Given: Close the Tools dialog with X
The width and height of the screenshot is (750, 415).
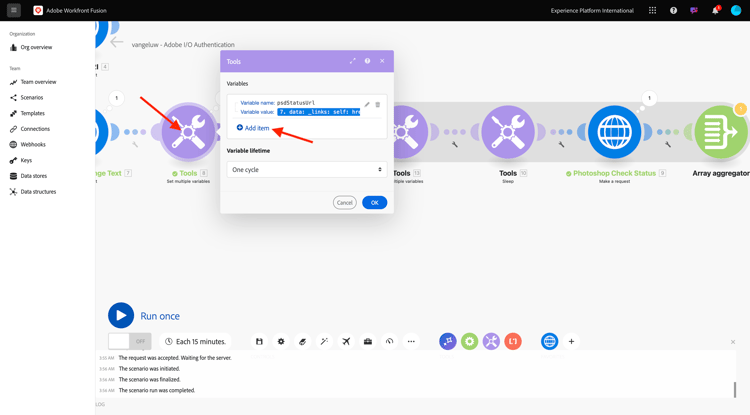Looking at the screenshot, I should pyautogui.click(x=382, y=61).
